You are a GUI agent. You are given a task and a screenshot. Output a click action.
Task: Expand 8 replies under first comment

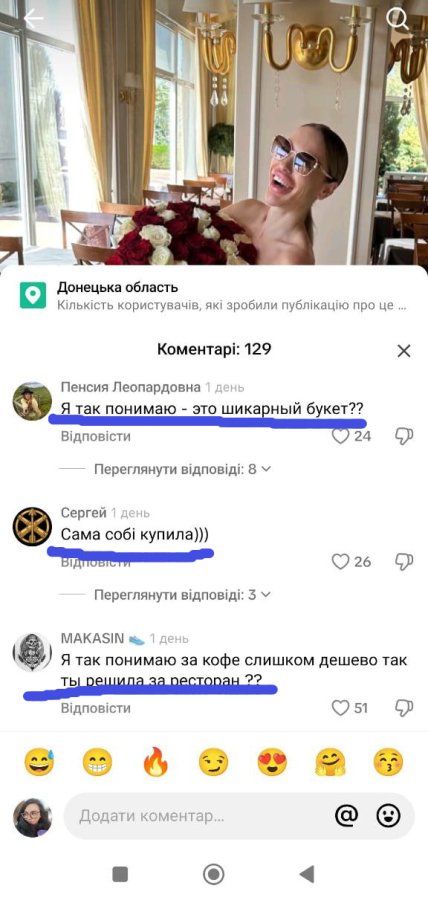coord(182,469)
